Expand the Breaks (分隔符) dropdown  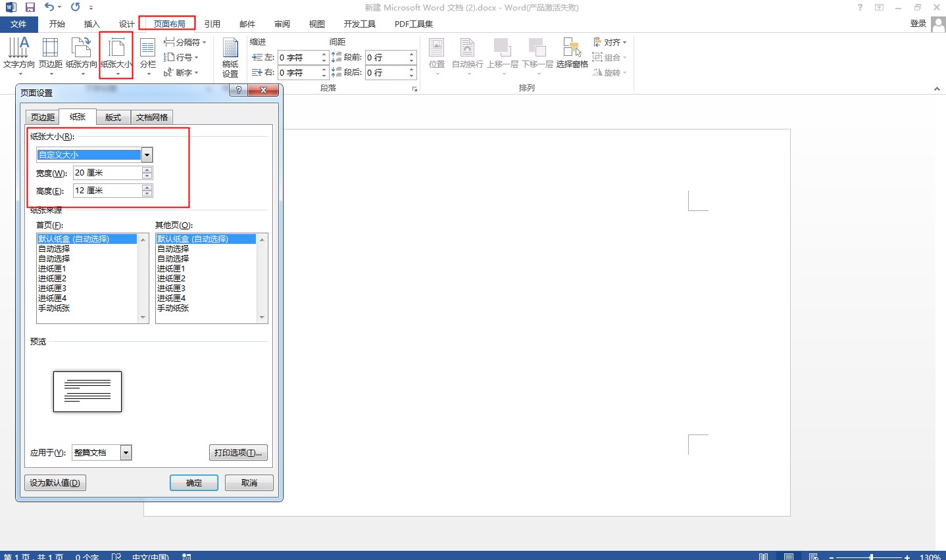coord(185,42)
